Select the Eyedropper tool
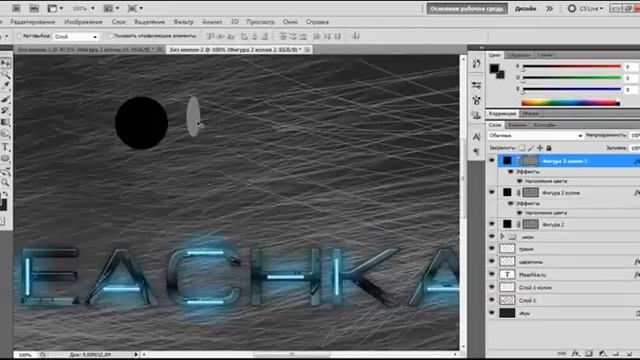This screenshot has width=640, height=360. click(x=5, y=86)
